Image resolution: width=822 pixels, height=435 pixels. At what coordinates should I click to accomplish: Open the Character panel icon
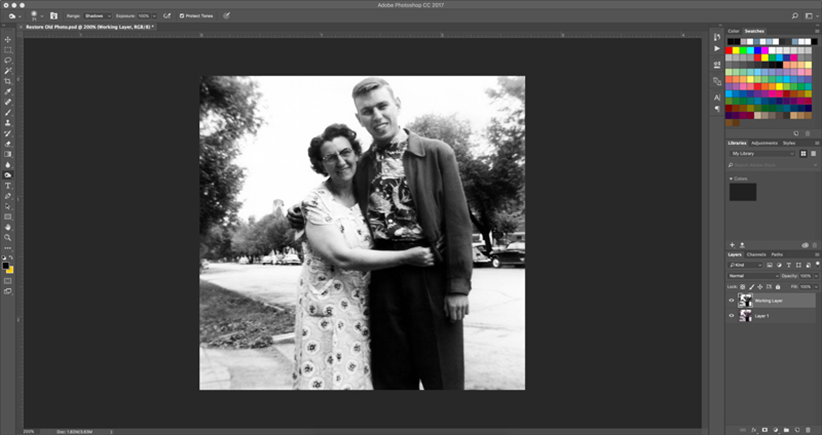pos(717,97)
